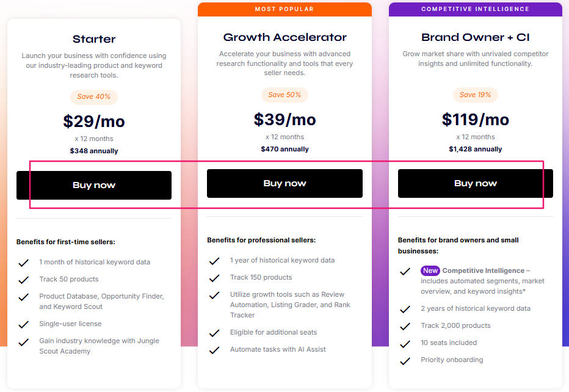Click Buy now for the Starter plan
The height and width of the screenshot is (392, 569).
tap(94, 185)
